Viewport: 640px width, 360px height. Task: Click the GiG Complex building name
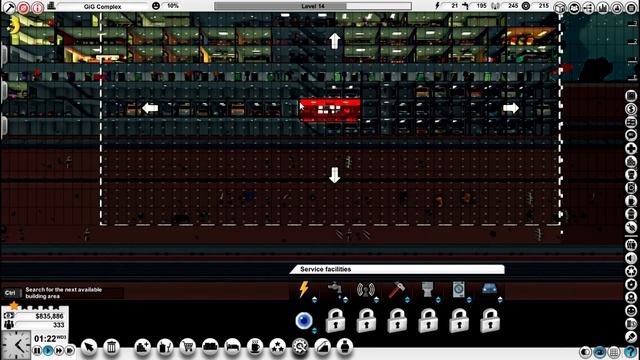102,7
